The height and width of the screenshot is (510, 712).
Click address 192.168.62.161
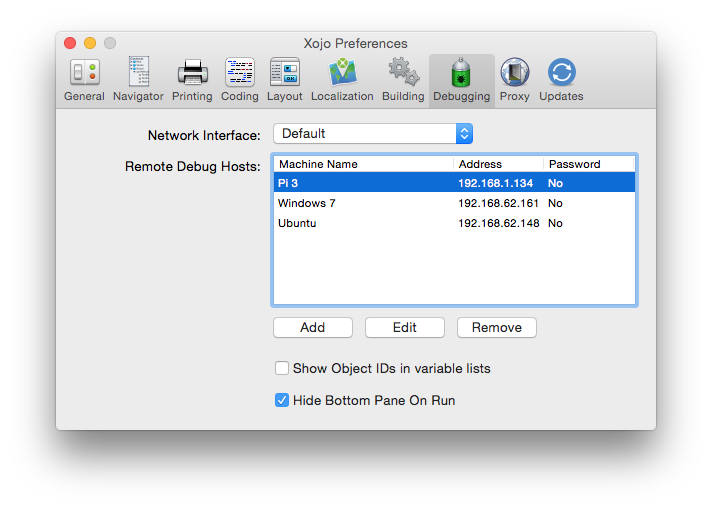click(498, 203)
